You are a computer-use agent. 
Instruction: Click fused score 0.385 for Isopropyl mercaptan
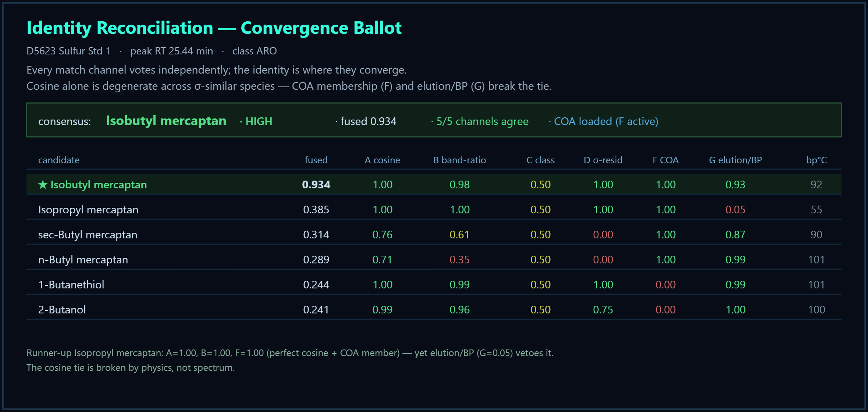316,210
